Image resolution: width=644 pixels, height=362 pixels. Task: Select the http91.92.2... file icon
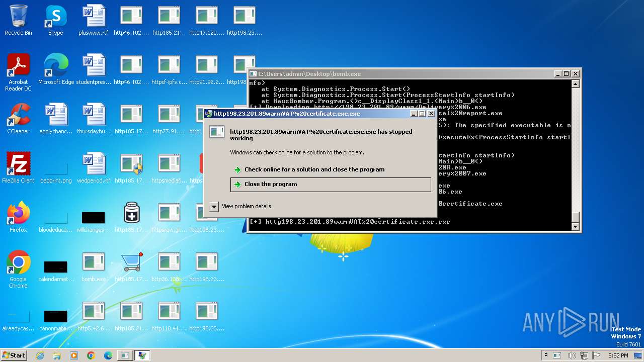click(x=207, y=69)
